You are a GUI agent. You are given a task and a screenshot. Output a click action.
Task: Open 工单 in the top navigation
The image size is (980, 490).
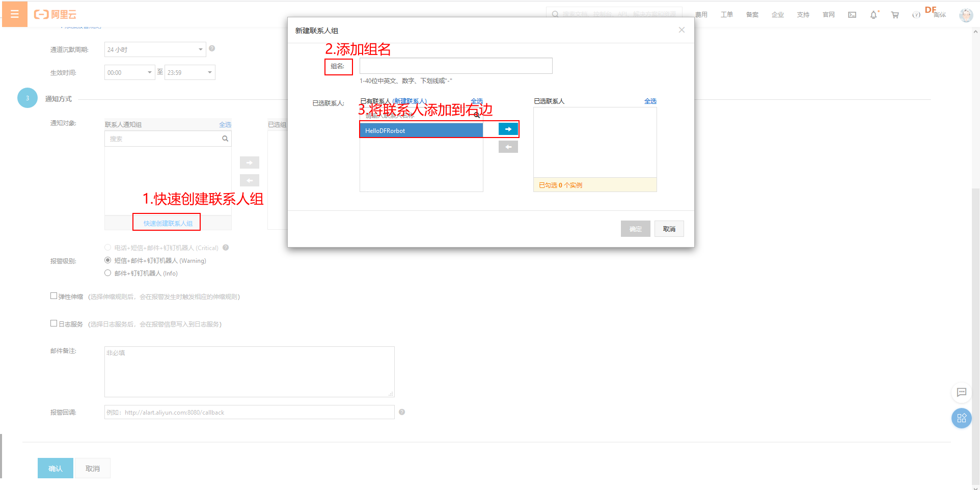[727, 15]
